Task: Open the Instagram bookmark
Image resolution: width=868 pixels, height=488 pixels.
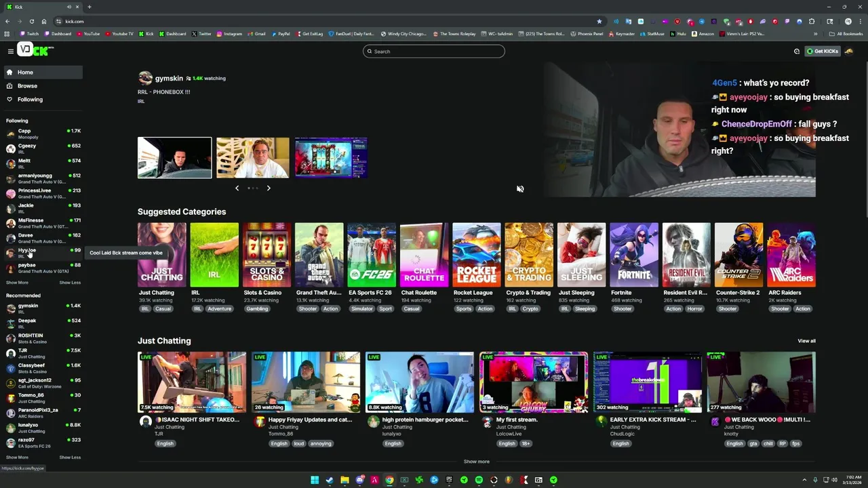Action: pos(229,34)
